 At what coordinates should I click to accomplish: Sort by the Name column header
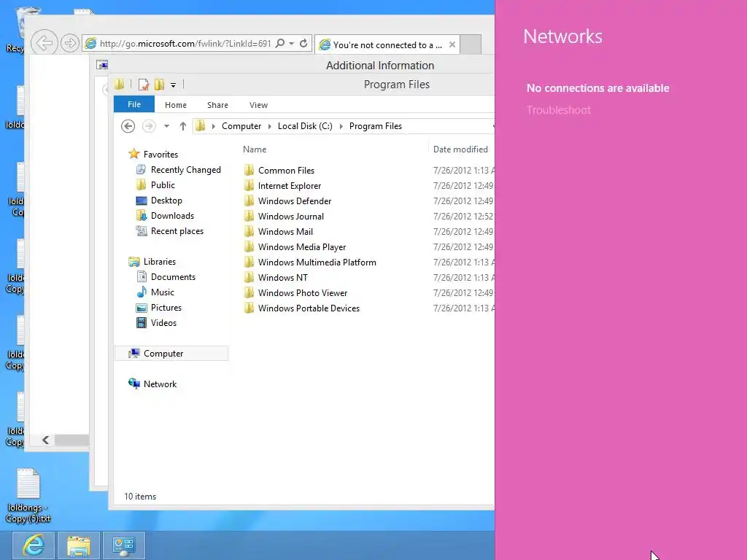coord(255,149)
